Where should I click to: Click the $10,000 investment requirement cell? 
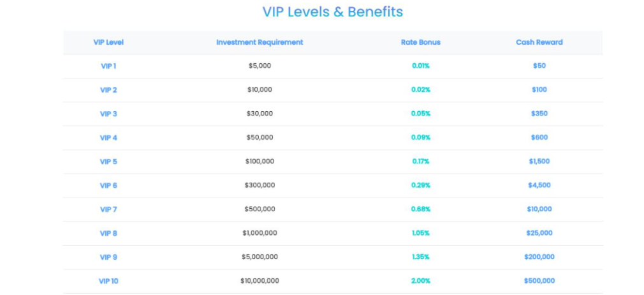pyautogui.click(x=260, y=90)
